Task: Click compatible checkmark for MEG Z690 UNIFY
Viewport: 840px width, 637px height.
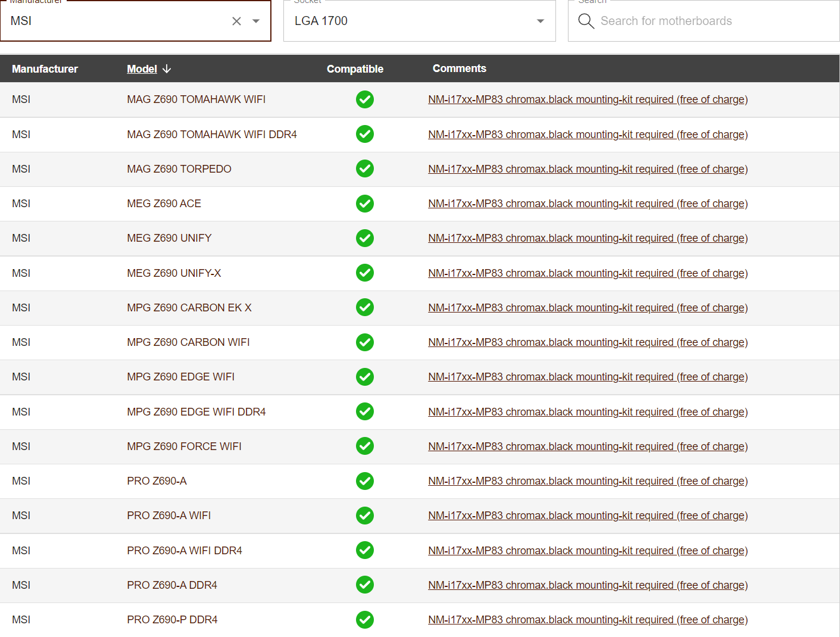Action: point(365,238)
